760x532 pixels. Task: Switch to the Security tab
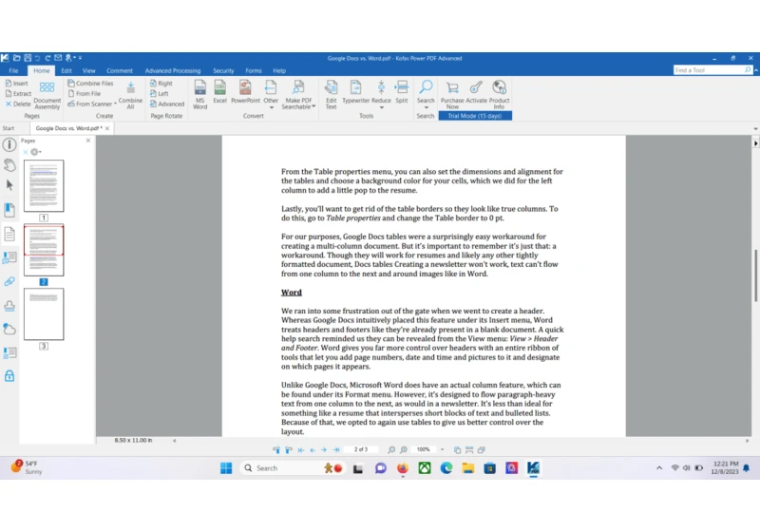point(223,70)
